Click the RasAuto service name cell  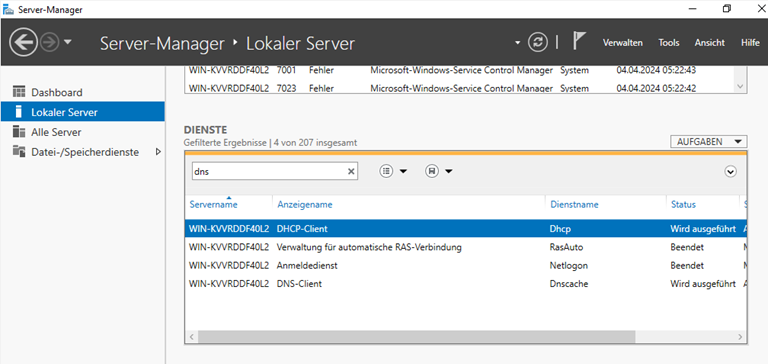(x=566, y=247)
